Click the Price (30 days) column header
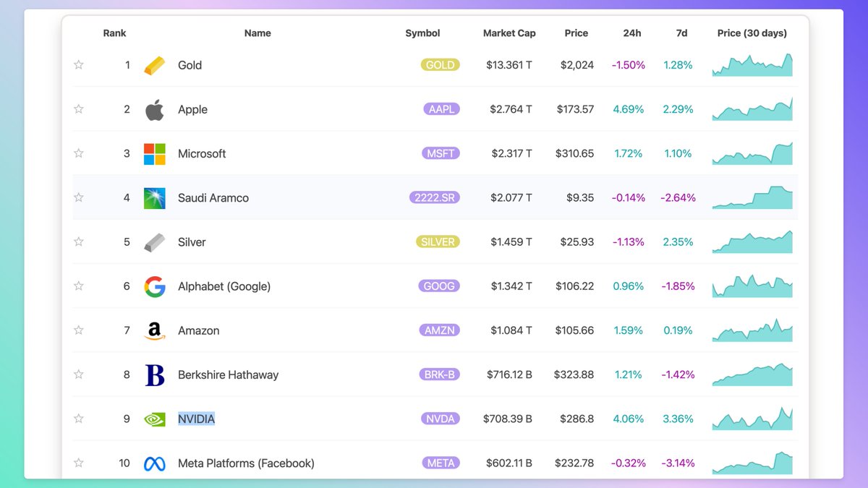 (x=752, y=33)
